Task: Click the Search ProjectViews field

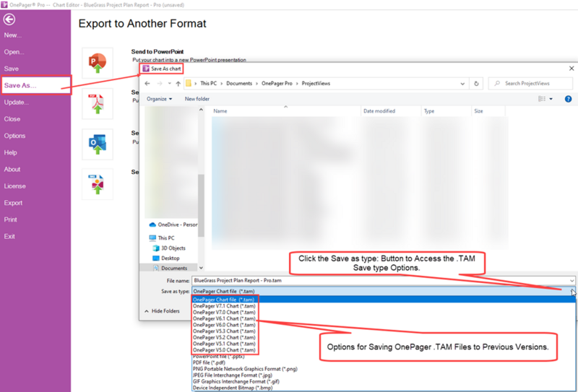Action: pos(530,84)
